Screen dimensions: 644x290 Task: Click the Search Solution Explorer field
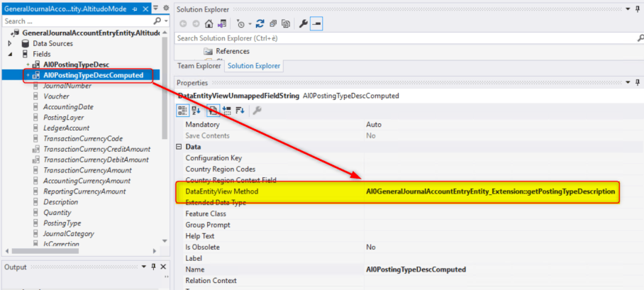[x=404, y=38]
